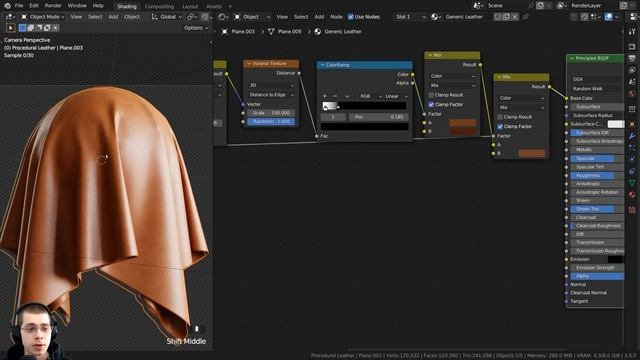Add a ColorRamp stop with plus button
This screenshot has height=360, width=640.
pyautogui.click(x=325, y=96)
